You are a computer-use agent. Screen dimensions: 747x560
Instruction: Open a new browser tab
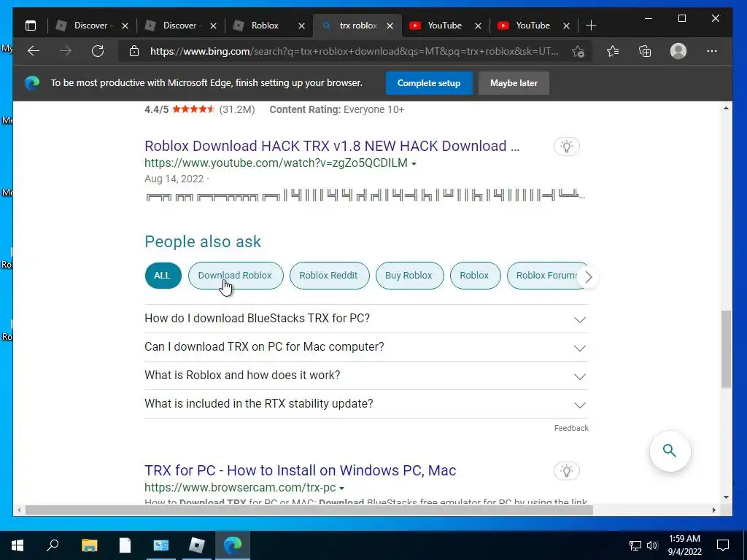(591, 26)
